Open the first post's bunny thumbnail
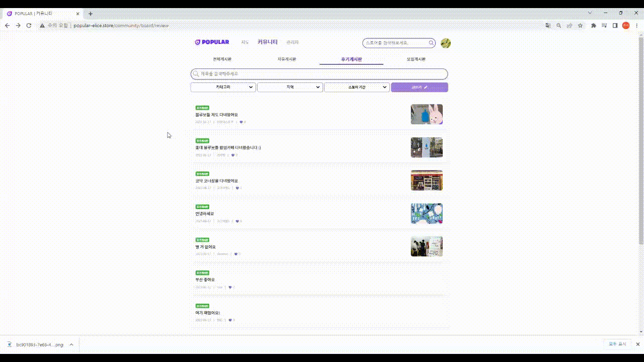 [x=426, y=114]
